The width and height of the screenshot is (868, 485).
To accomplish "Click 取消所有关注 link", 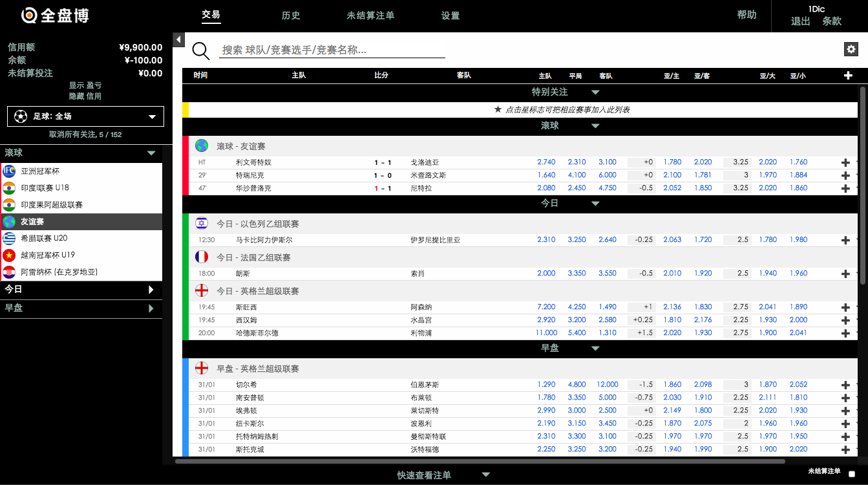I will tap(85, 135).
